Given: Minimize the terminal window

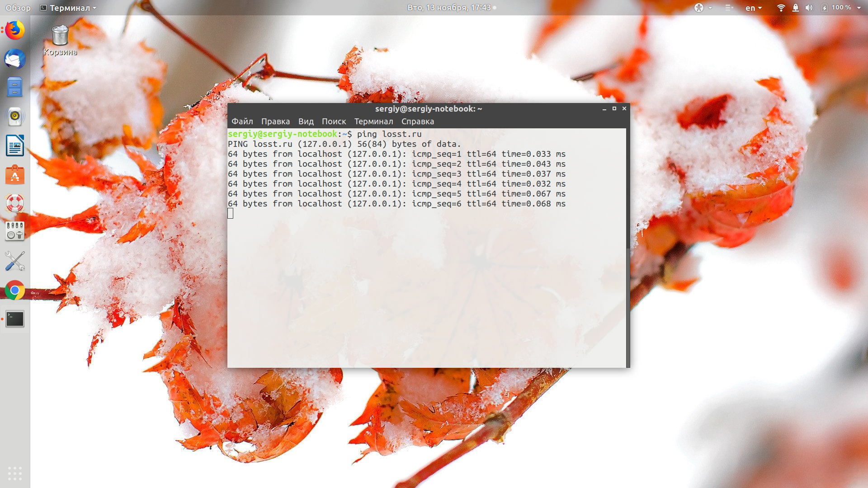Looking at the screenshot, I should pyautogui.click(x=604, y=109).
